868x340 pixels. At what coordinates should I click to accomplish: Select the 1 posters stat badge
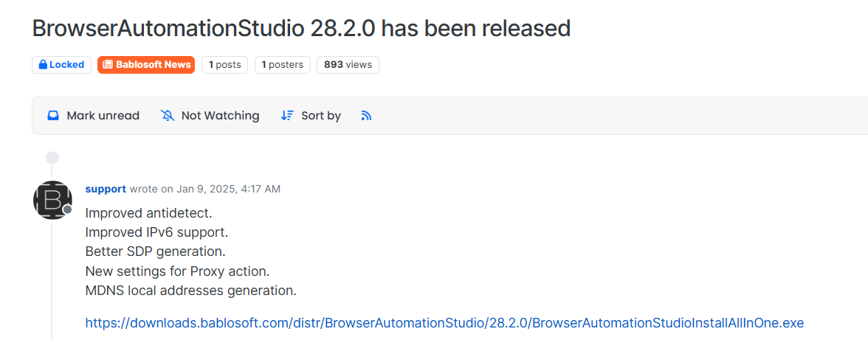(283, 65)
